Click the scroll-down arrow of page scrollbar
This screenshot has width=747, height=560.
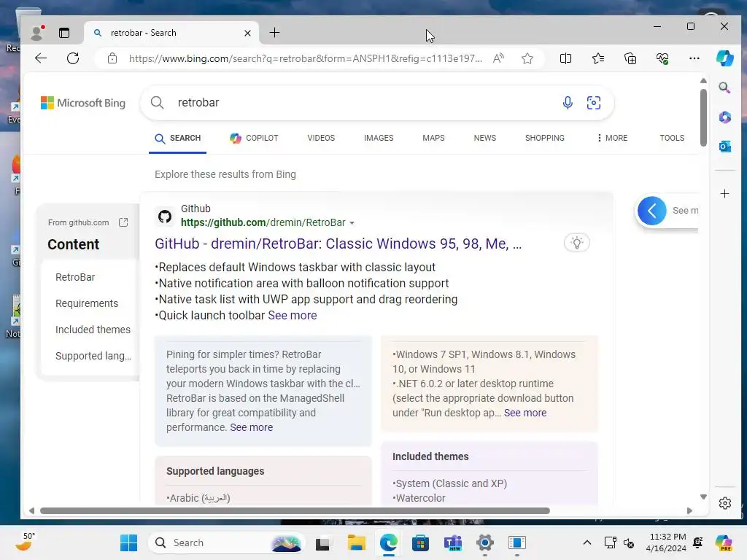coord(703,497)
